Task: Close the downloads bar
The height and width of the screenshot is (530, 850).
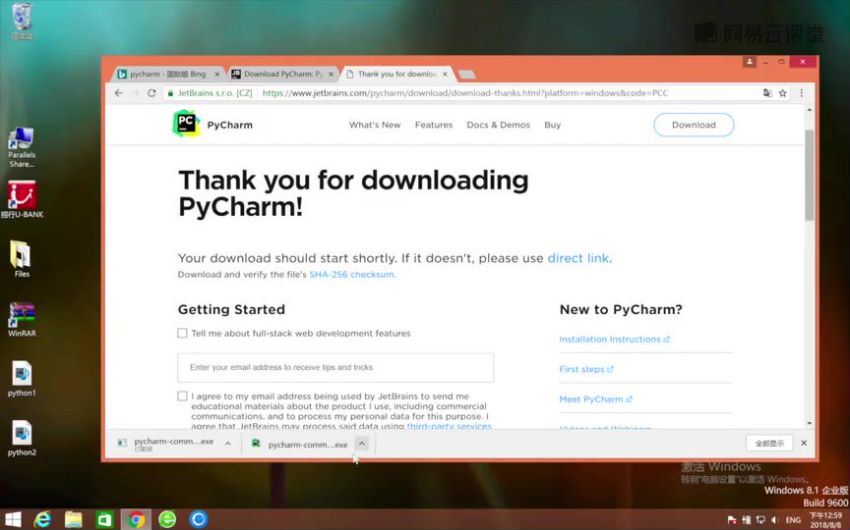Action: 803,443
